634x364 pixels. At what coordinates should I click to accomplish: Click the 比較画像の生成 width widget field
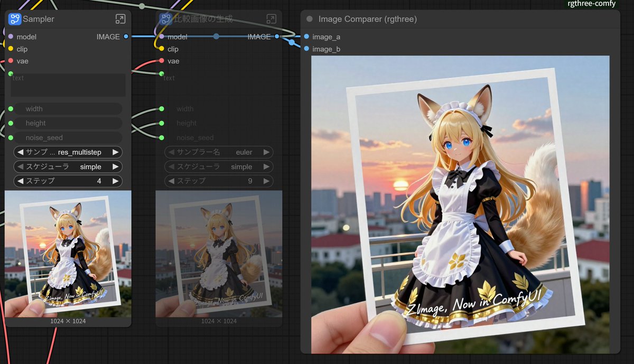tap(219, 109)
